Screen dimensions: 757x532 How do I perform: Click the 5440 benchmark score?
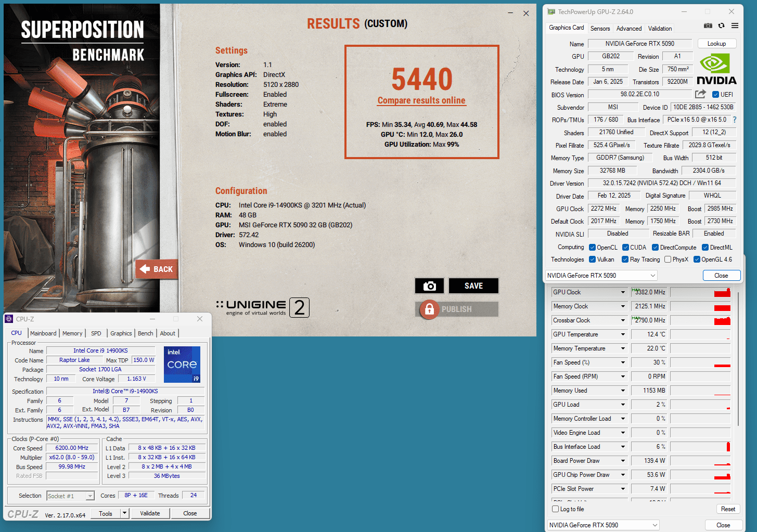pos(422,79)
